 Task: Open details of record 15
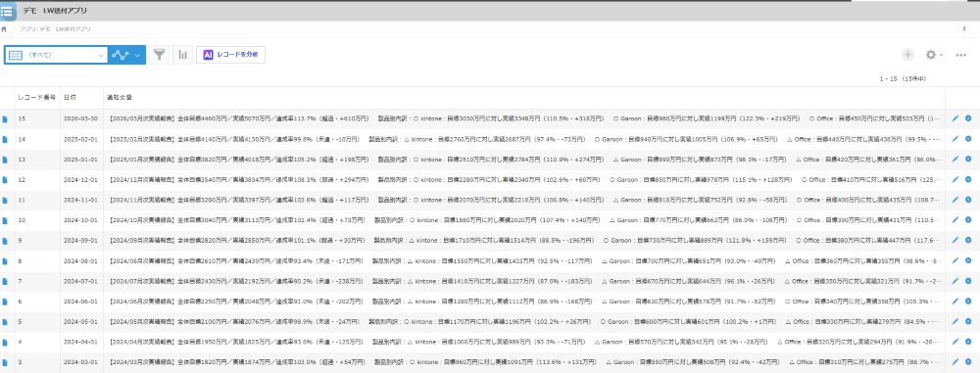5,118
